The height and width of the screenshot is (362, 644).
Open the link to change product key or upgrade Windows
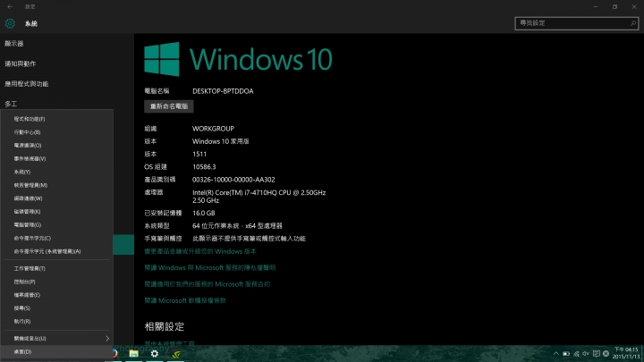tap(200, 251)
